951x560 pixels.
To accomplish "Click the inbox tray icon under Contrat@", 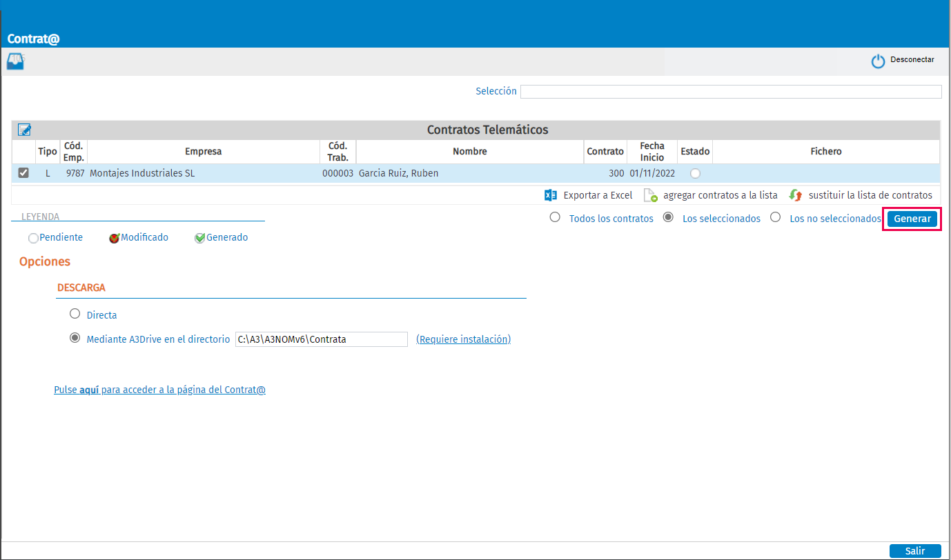I will pos(15,61).
